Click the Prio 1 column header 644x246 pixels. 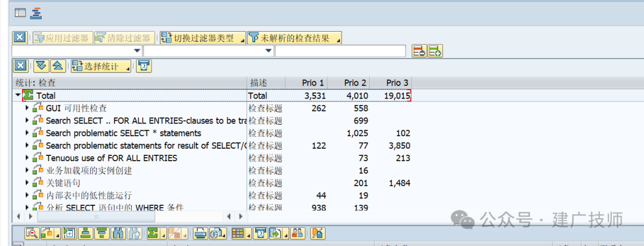(x=307, y=82)
